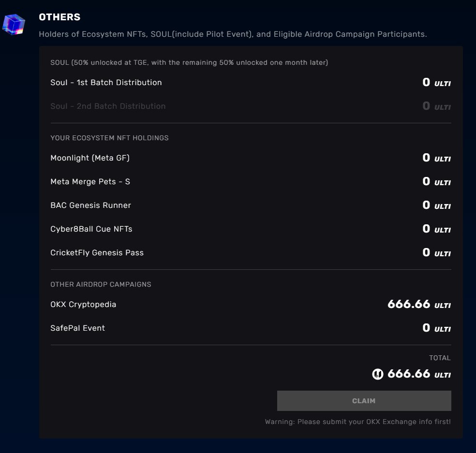
Task: Click the 0 ULTI value for Soul 1st Batch
Action: (x=436, y=82)
